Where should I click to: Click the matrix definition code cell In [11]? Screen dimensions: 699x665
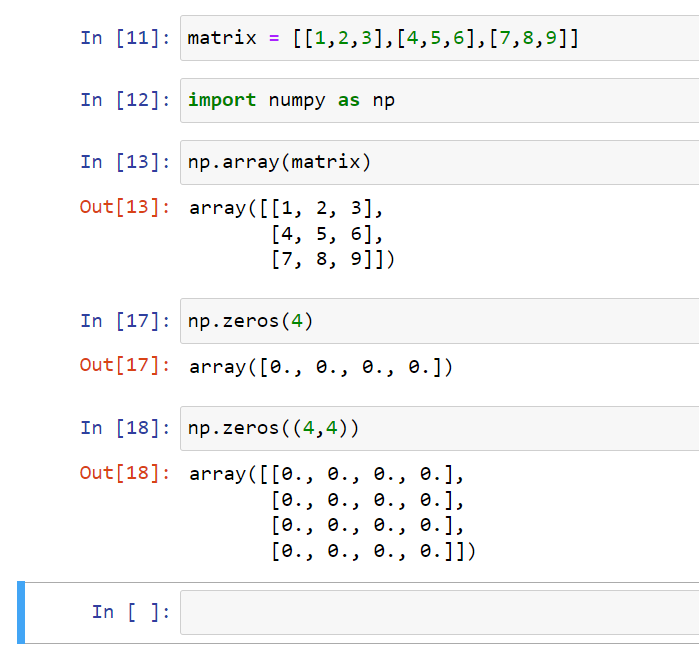440,38
